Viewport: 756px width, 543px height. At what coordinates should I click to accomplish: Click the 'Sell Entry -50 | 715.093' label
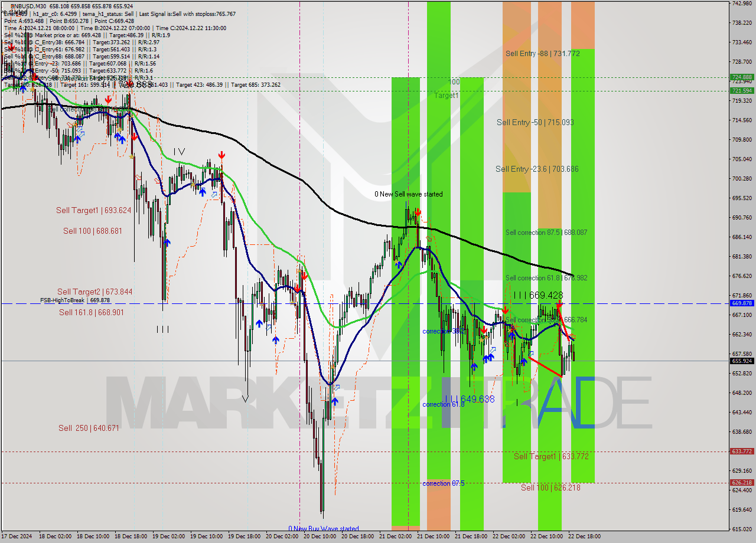pos(535,122)
